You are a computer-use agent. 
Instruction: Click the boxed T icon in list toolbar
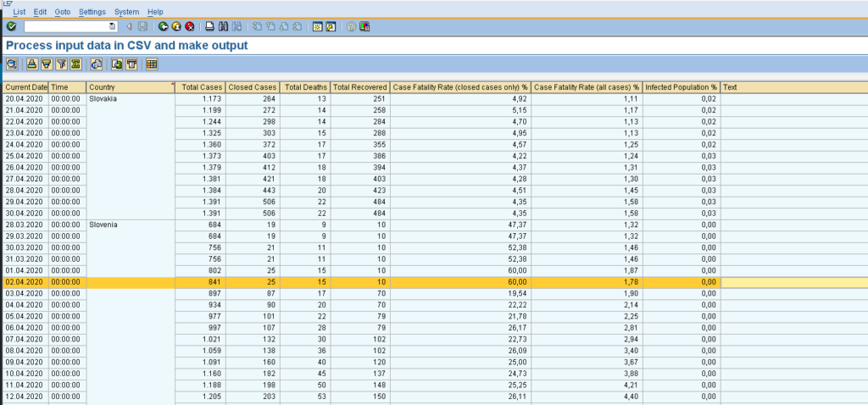click(131, 64)
